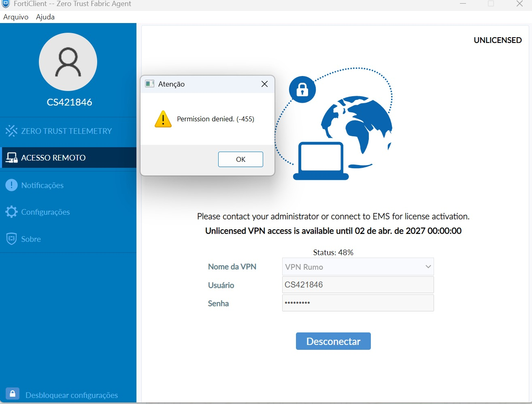This screenshot has height=404, width=532.
Task: Click the Status: 48% text
Action: pos(333,252)
